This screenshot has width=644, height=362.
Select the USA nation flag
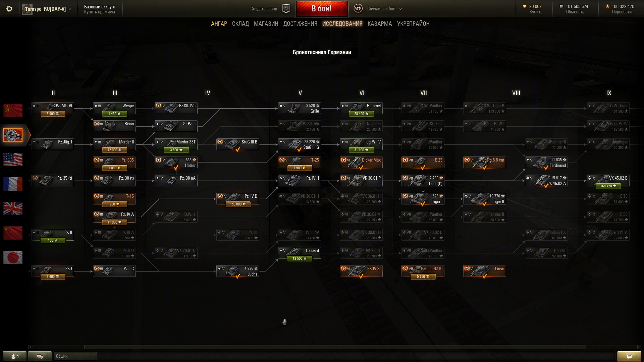[13, 160]
